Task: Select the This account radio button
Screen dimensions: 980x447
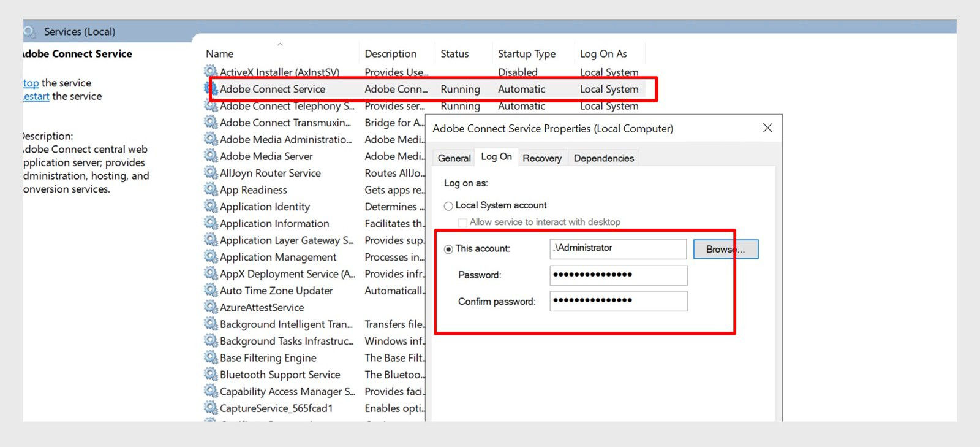Action: [x=448, y=249]
